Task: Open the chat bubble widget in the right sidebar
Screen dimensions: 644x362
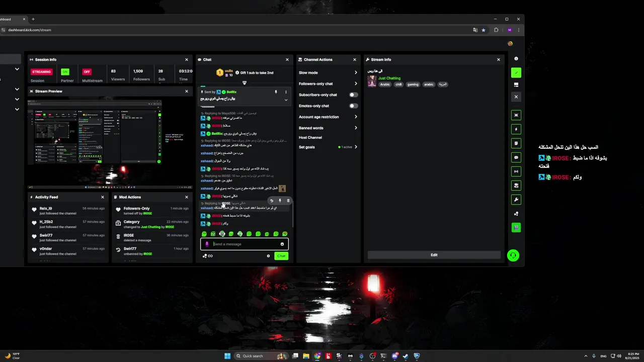Action: tap(516, 157)
